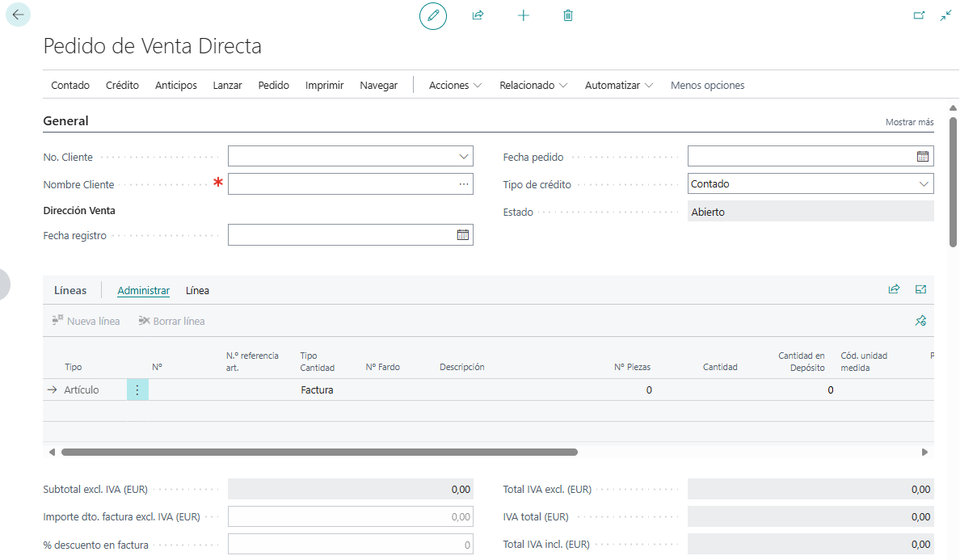Open Fecha registro calendar picker

(463, 235)
